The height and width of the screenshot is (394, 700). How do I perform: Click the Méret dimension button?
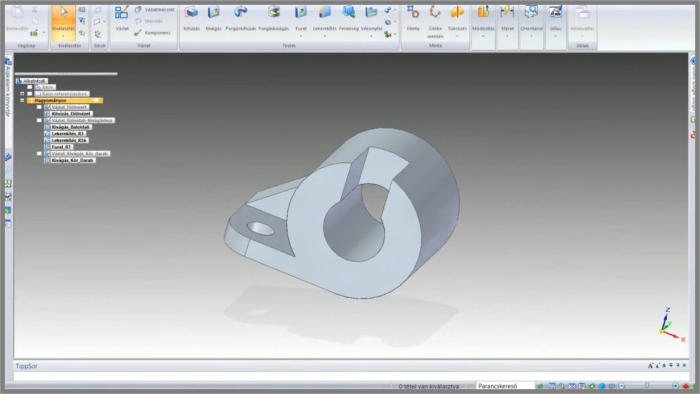[x=507, y=20]
